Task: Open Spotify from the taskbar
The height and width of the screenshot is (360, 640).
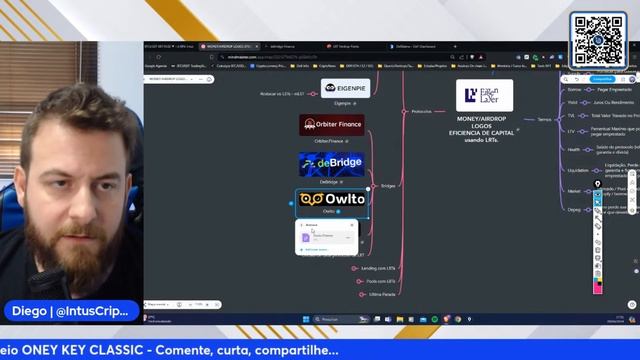Action: coord(435,319)
